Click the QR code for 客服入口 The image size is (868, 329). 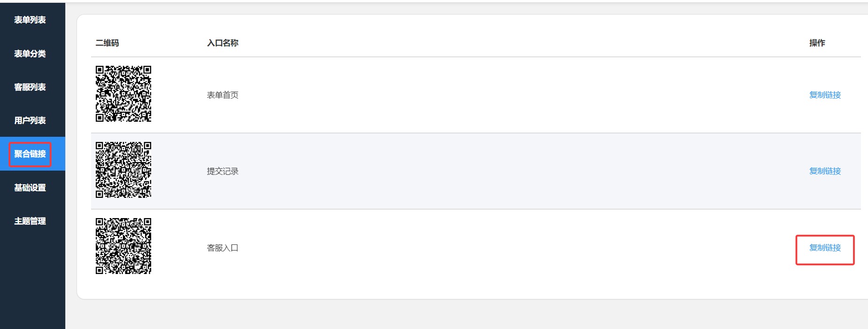point(123,246)
